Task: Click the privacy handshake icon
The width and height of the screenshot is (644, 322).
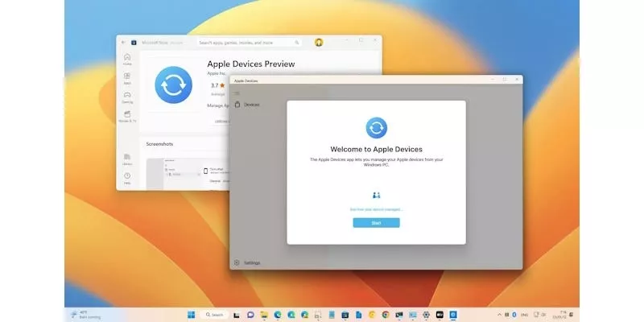Action: [376, 195]
